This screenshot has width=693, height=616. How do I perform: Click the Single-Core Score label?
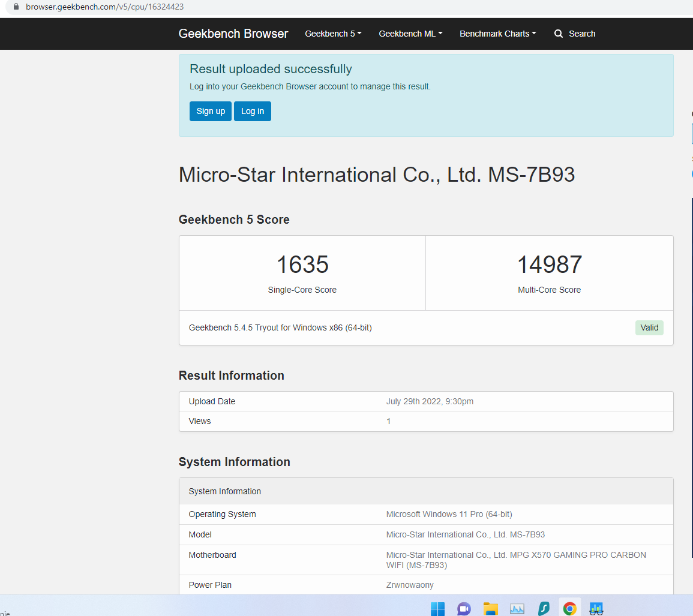pyautogui.click(x=302, y=290)
